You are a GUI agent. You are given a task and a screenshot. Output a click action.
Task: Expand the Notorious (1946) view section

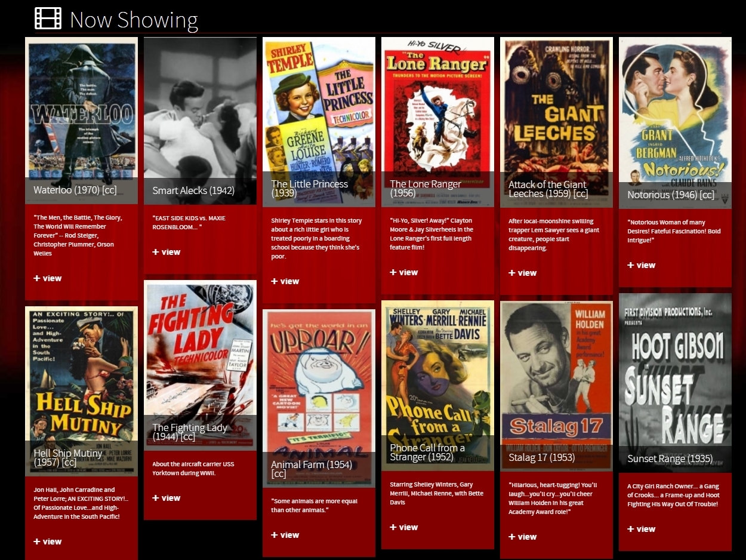[641, 265]
